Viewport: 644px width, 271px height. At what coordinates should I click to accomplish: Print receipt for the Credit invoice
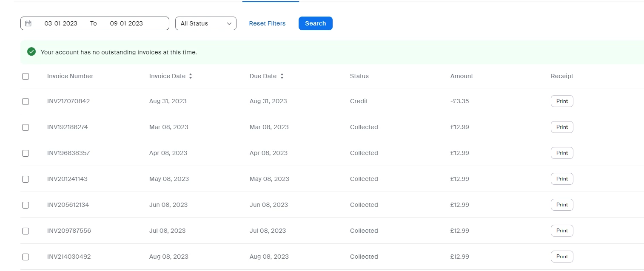[562, 101]
